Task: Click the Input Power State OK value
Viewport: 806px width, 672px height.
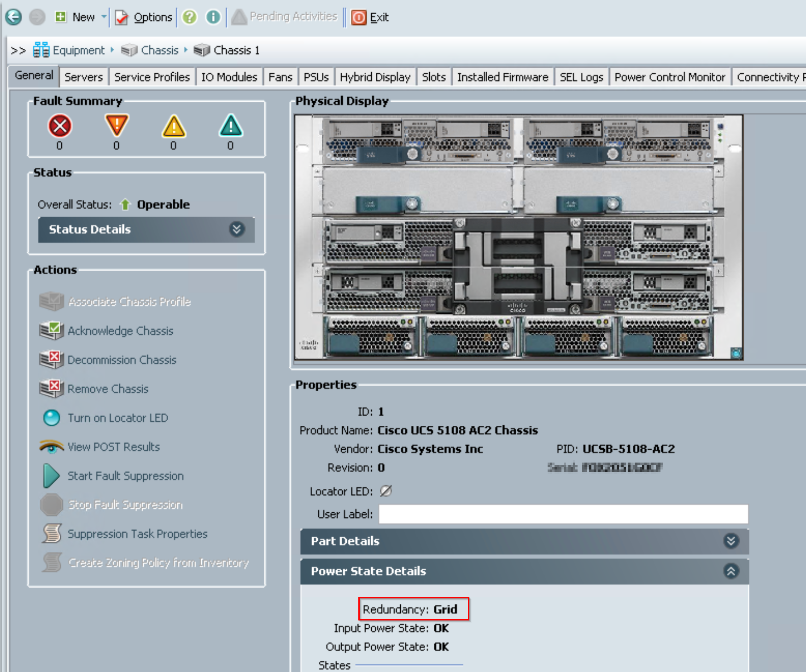Action: 441,628
